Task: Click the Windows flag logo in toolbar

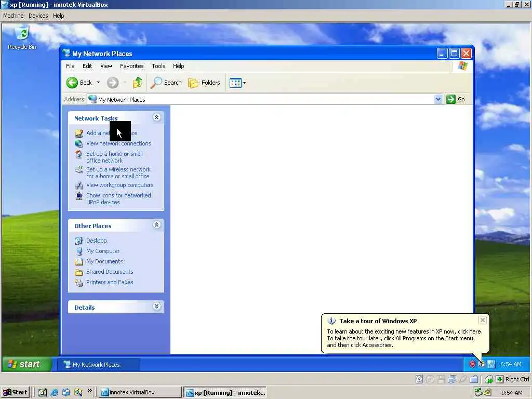Action: (462, 66)
